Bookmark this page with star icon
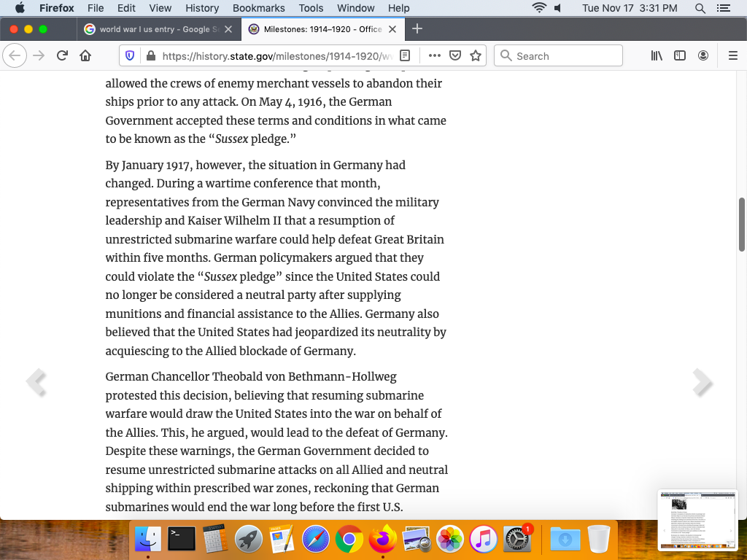The height and width of the screenshot is (560, 747). [476, 56]
